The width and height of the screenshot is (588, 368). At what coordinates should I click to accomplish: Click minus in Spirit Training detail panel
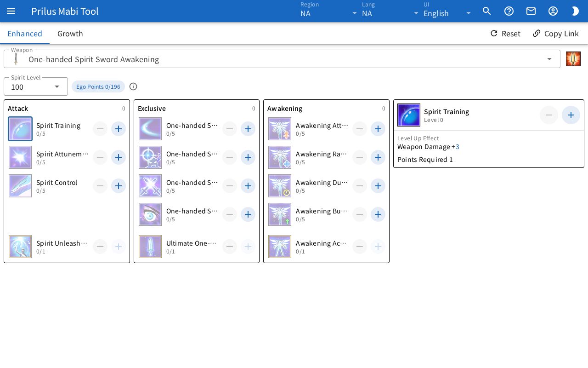point(549,115)
